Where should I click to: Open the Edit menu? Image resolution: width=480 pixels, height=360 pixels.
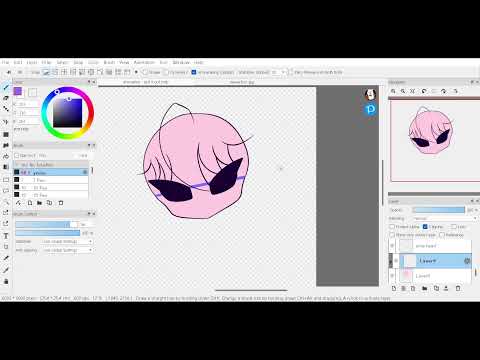pyautogui.click(x=18, y=62)
